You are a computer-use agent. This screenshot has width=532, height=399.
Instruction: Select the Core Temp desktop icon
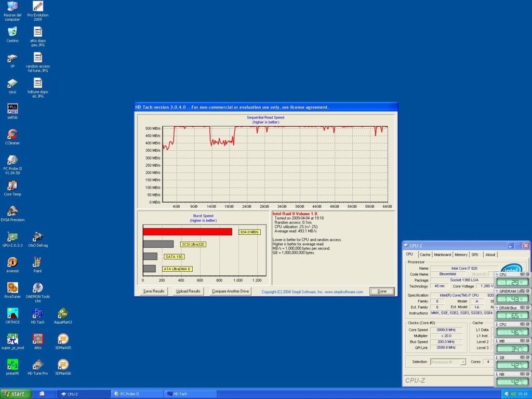[12, 188]
